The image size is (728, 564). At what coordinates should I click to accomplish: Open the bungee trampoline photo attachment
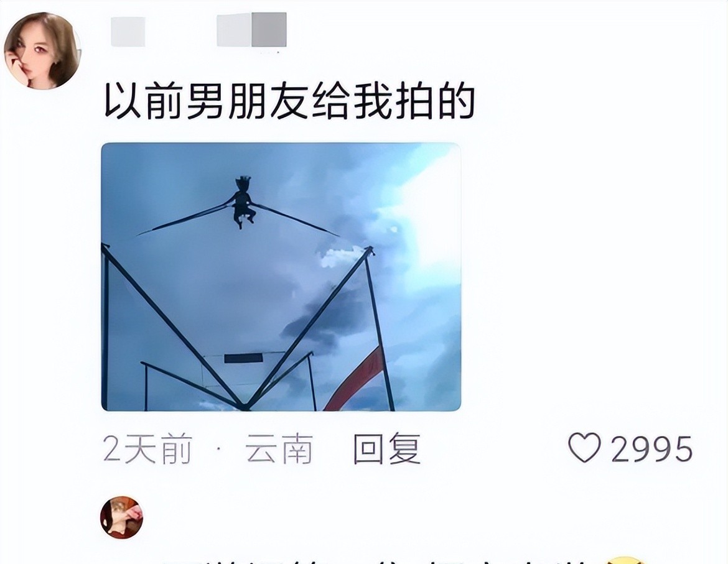coord(281,277)
